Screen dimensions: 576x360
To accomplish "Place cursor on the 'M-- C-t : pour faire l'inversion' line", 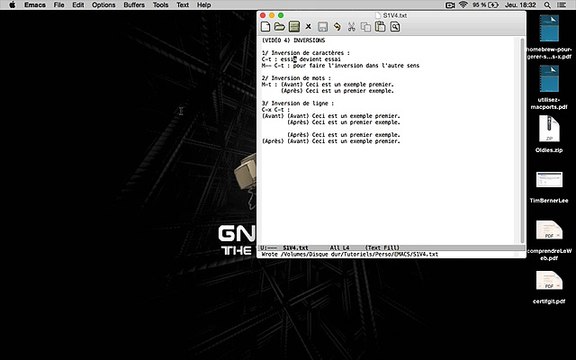I will [x=340, y=65].
